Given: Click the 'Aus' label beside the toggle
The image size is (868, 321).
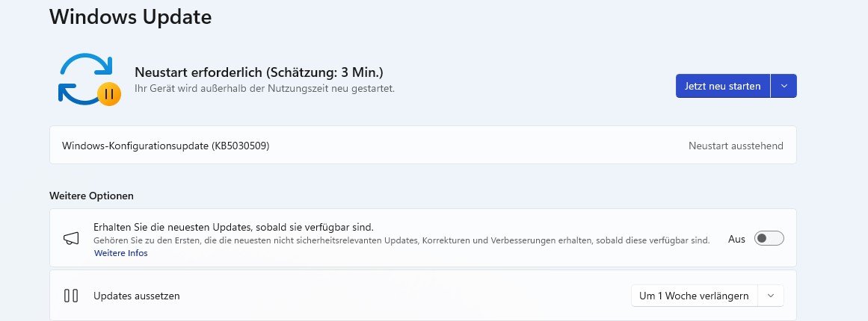Looking at the screenshot, I should (x=736, y=239).
